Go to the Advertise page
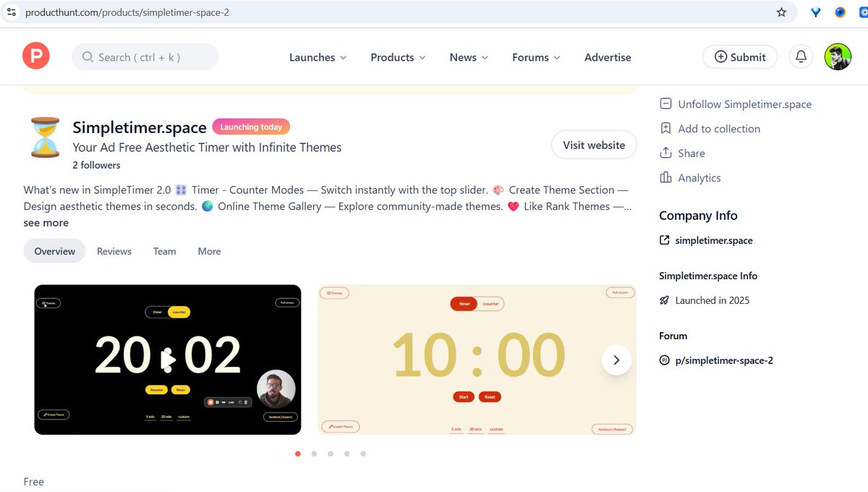Screen dimensions: 868x492 608,57
